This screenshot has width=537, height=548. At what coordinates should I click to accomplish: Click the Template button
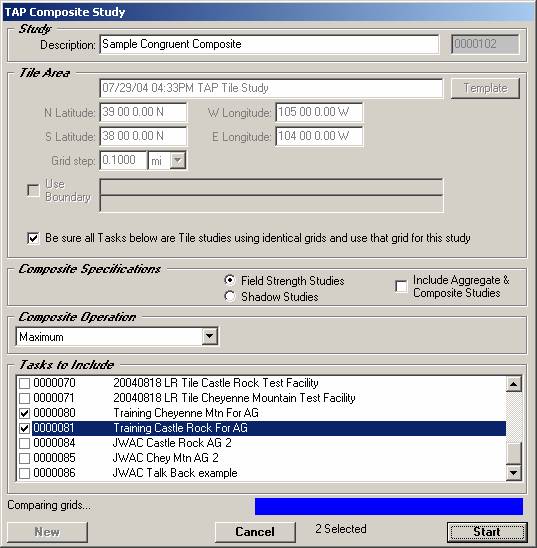point(485,88)
